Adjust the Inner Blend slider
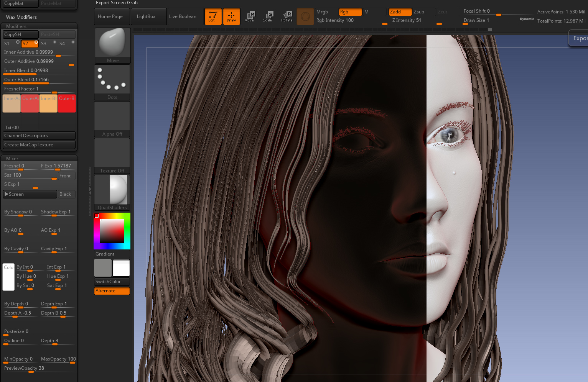This screenshot has height=382, width=588. click(39, 71)
